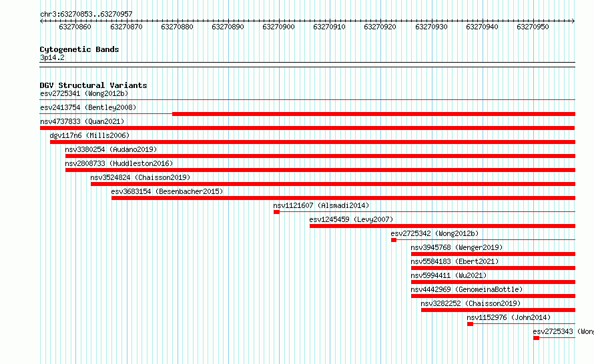This screenshot has width=594, height=364.
Task: Click the 63270870 ruler coordinate
Action: (126, 27)
